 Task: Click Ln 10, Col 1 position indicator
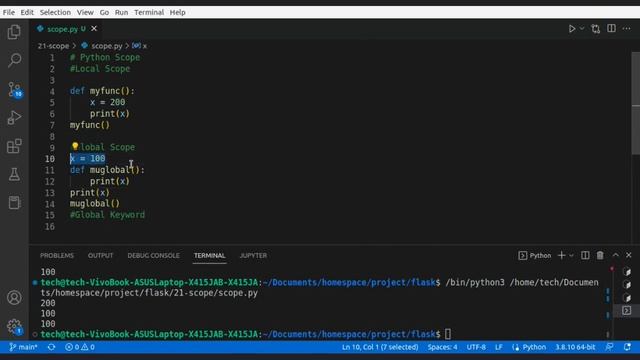point(380,347)
